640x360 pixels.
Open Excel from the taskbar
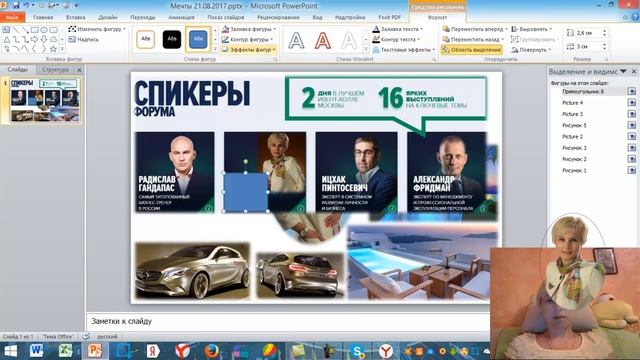pyautogui.click(x=65, y=351)
